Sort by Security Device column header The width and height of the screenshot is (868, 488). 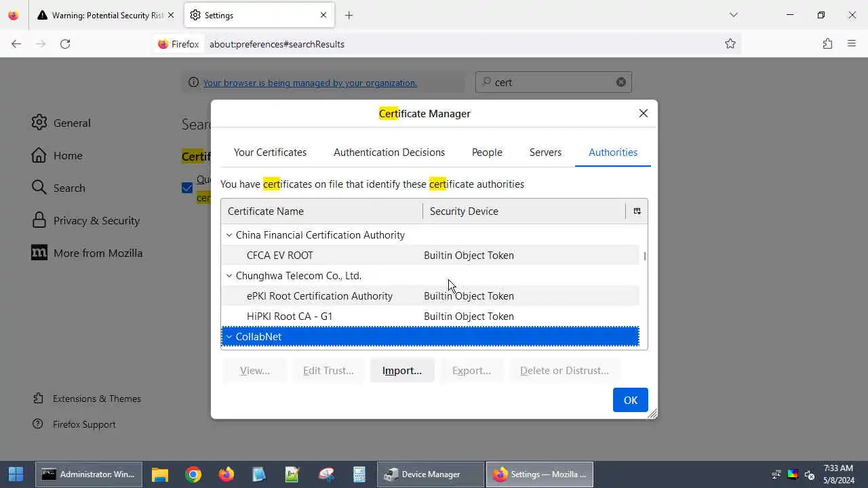click(524, 211)
